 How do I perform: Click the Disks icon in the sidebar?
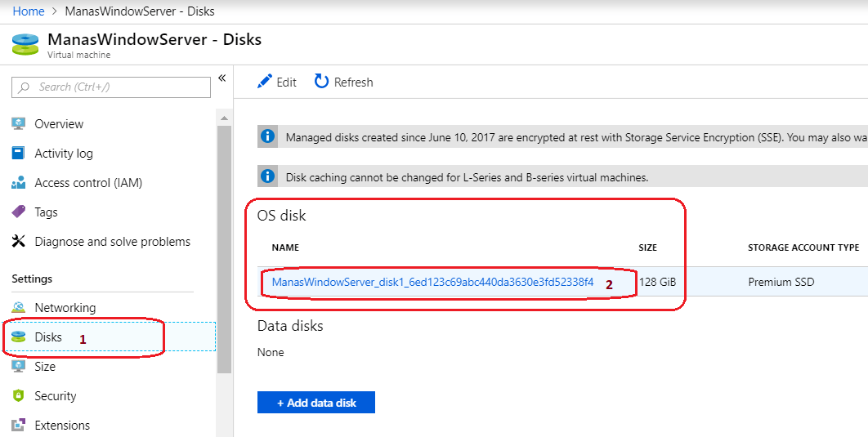coord(19,337)
